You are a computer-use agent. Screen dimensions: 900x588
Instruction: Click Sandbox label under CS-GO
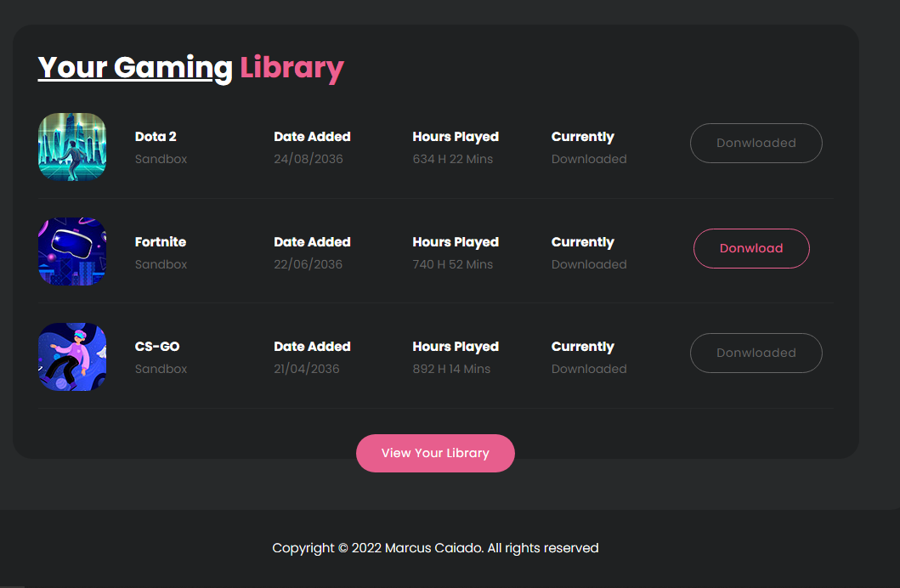point(161,369)
